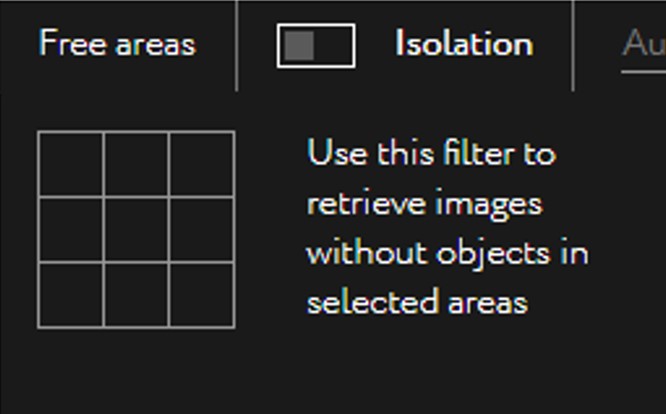This screenshot has height=414, width=666.
Task: Pick the bottom-center cell of the grid
Action: pyautogui.click(x=136, y=295)
